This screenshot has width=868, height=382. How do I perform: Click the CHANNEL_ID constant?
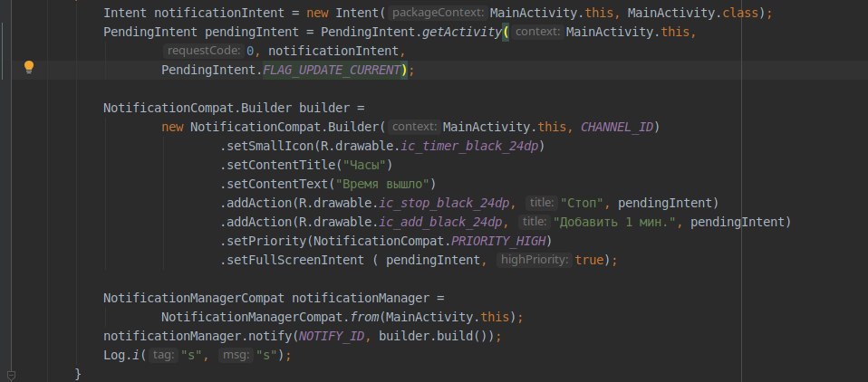tap(617, 127)
